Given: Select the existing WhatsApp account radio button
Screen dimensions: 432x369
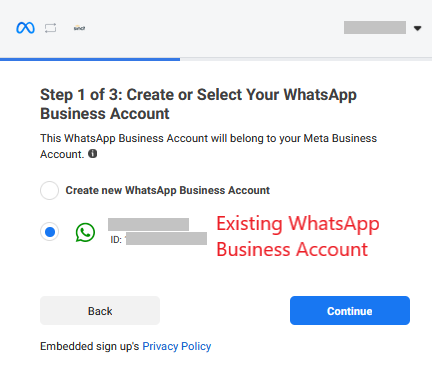Looking at the screenshot, I should point(50,232).
